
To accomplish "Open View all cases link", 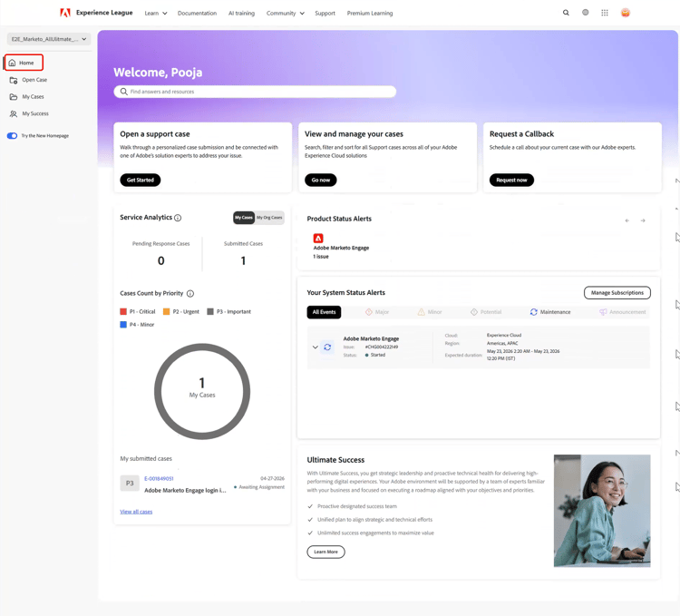I will [136, 512].
